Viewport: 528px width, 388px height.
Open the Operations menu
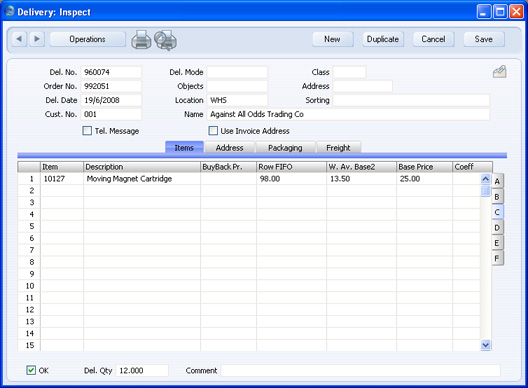point(88,39)
